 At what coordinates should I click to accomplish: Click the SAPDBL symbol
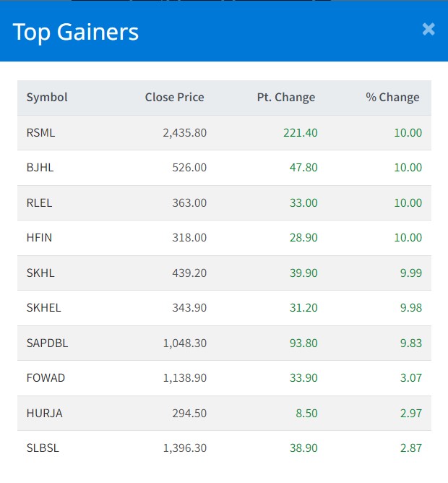point(47,343)
